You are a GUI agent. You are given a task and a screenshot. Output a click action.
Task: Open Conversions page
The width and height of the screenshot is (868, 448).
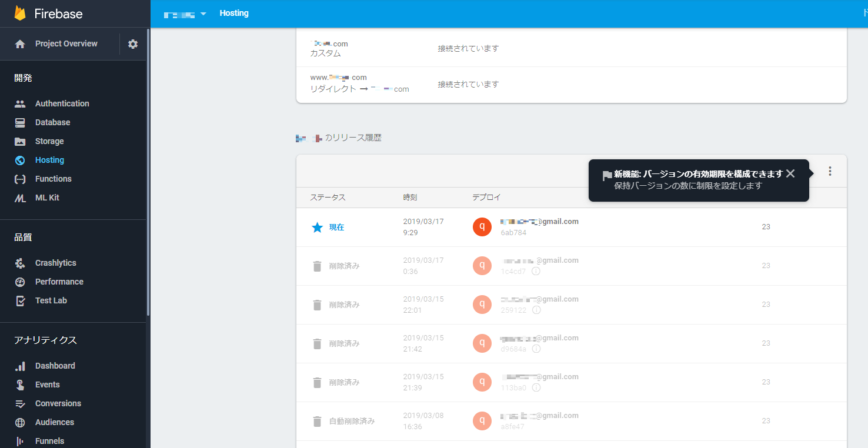point(58,403)
